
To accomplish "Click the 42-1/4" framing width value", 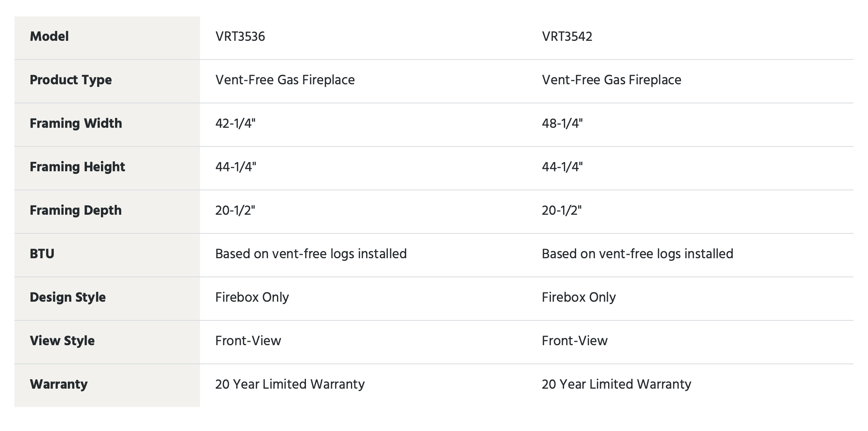I will click(235, 124).
